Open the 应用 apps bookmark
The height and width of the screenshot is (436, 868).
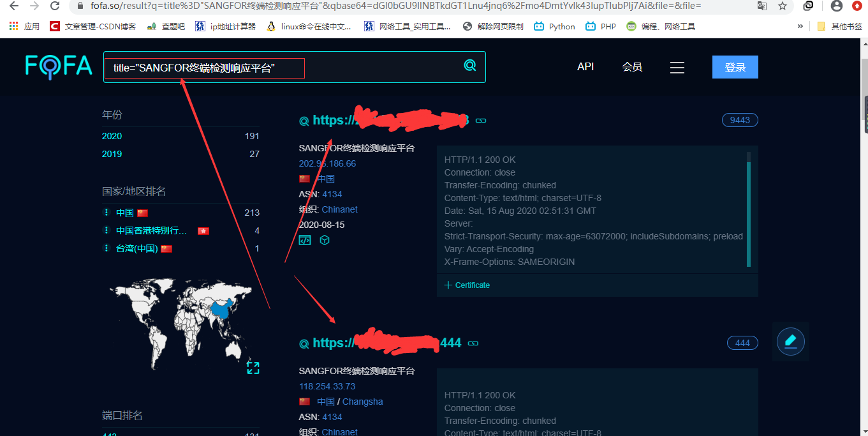(x=24, y=26)
